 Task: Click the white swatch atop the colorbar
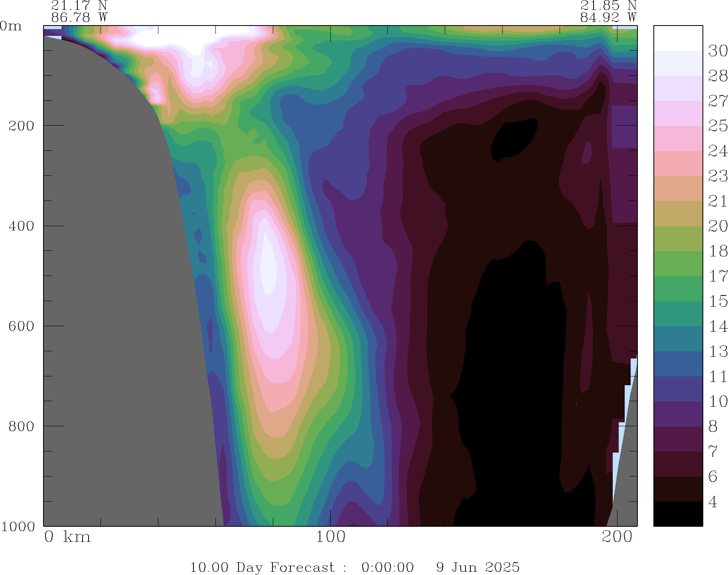(x=678, y=38)
